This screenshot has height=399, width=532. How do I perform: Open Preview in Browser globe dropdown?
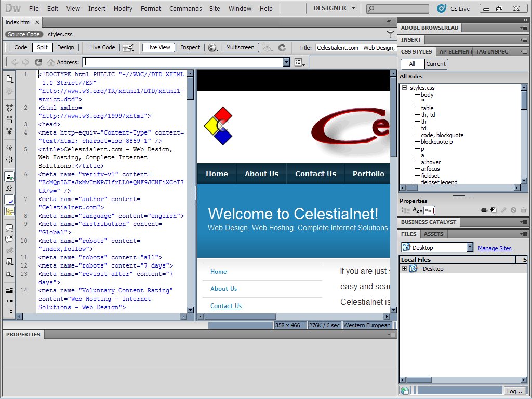(x=212, y=48)
